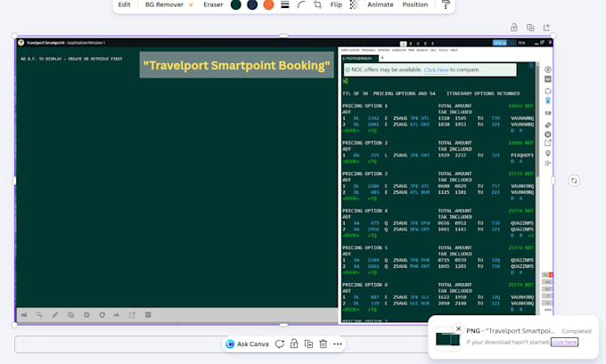Select the Eraser tool
The image size is (606, 364).
[213, 4]
